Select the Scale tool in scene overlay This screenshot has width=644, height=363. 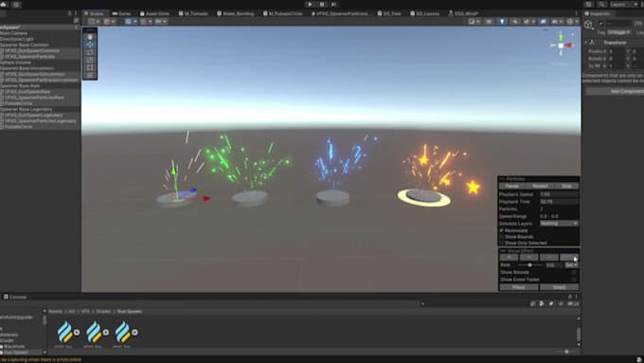click(90, 60)
